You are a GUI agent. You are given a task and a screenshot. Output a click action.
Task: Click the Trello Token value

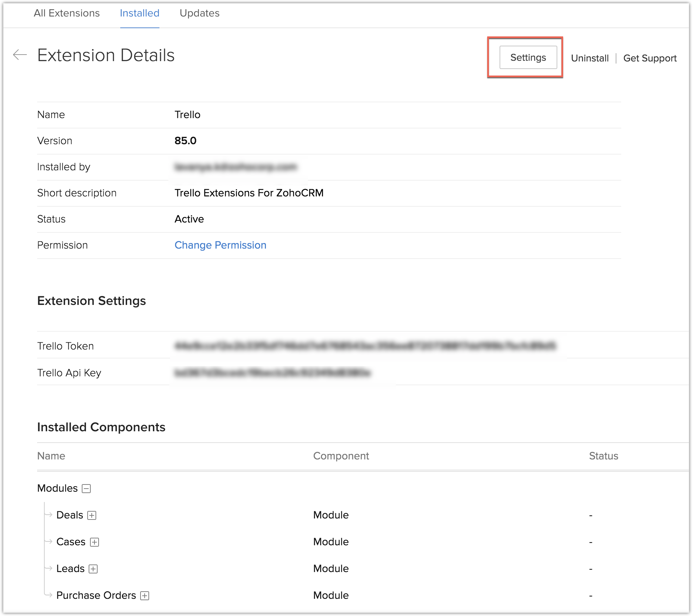point(365,345)
